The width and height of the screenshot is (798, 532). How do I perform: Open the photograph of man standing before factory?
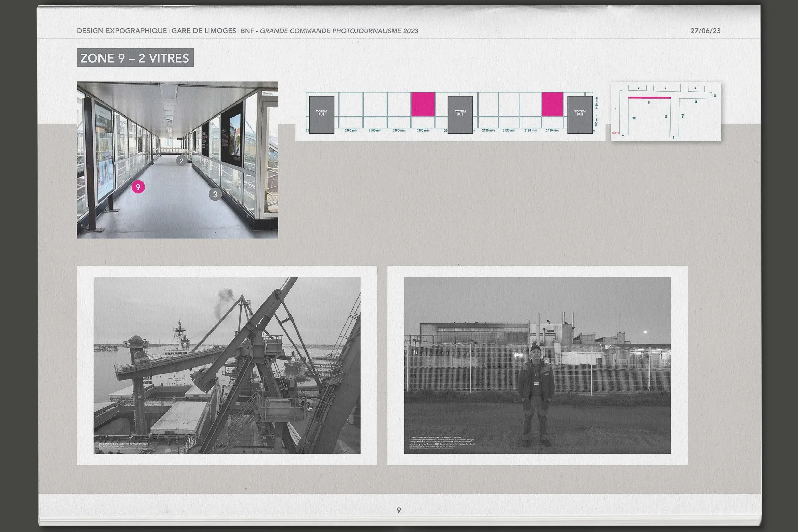tap(537, 366)
